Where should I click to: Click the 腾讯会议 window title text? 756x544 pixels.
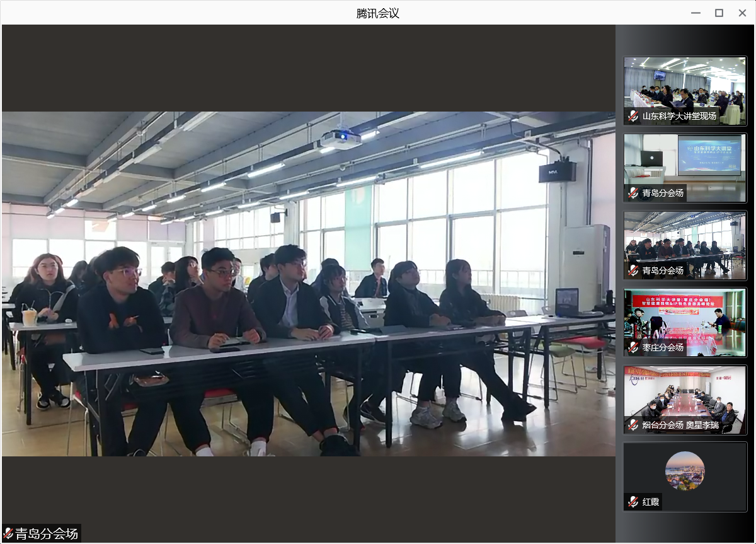pos(378,13)
